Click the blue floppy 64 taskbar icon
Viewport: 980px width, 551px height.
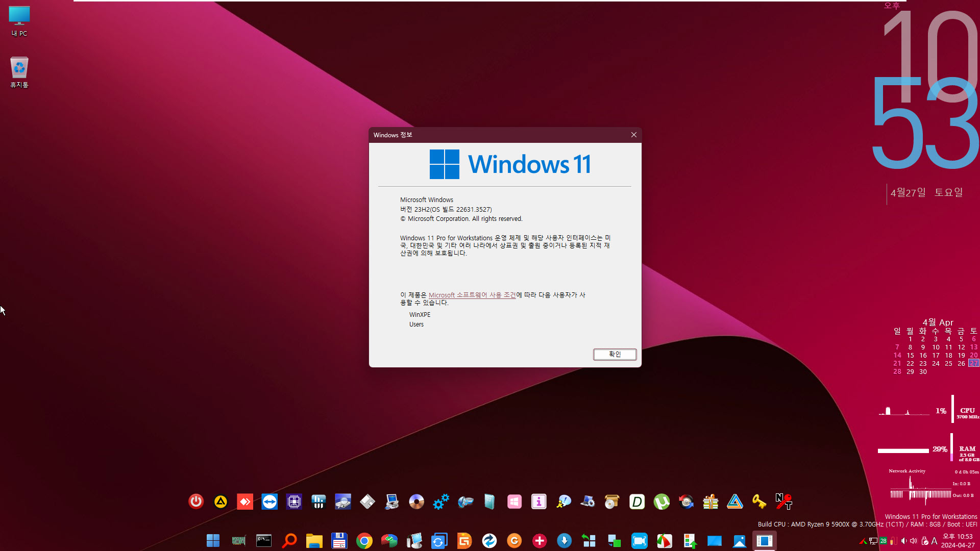[x=339, y=541]
